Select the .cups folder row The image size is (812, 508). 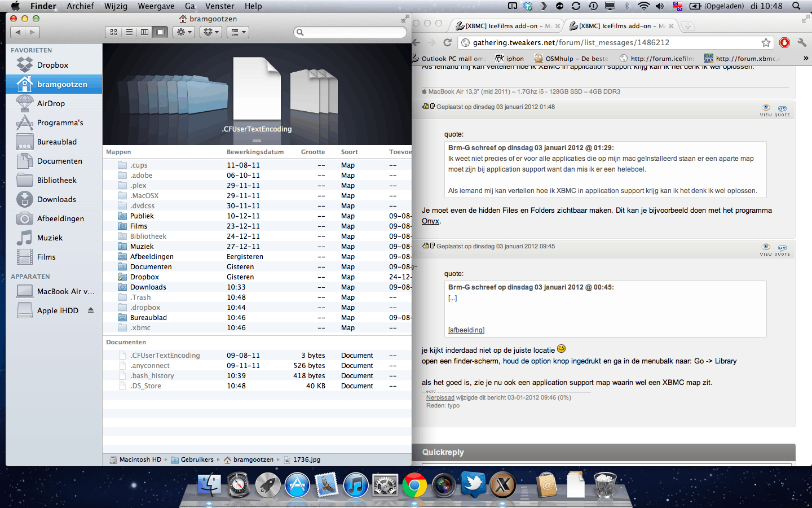point(257,165)
